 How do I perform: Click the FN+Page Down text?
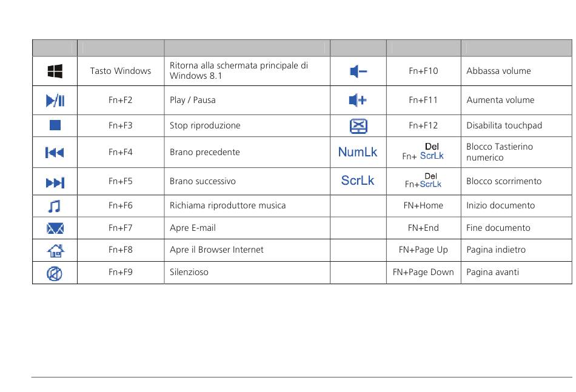[x=423, y=272]
